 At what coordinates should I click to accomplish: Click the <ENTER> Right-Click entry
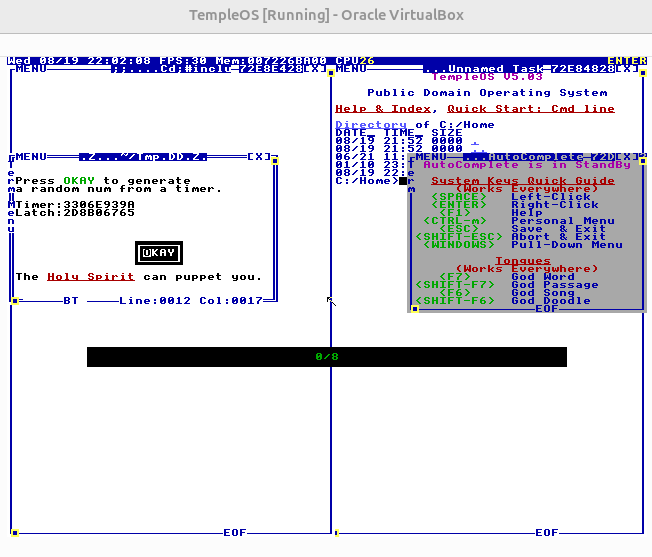[x=515, y=205]
